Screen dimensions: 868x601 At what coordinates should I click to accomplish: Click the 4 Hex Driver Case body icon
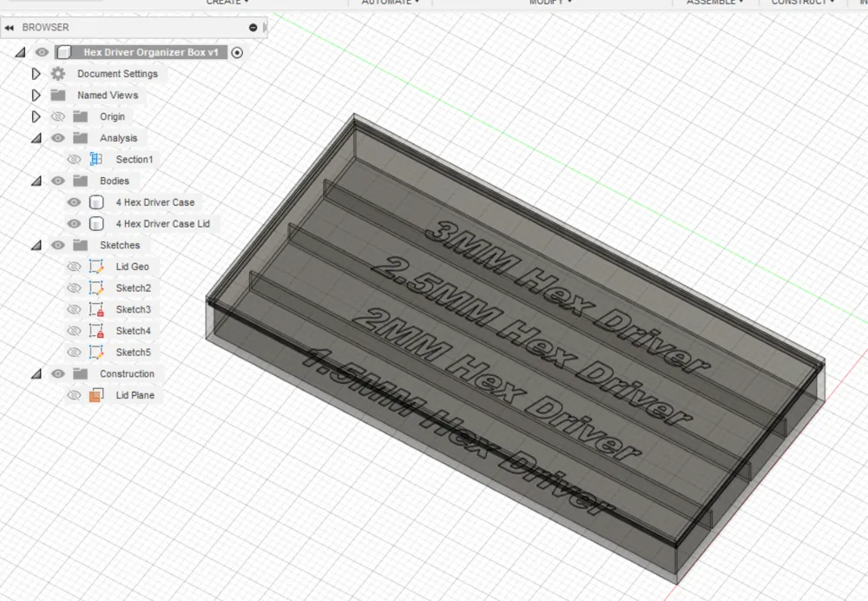pos(96,202)
